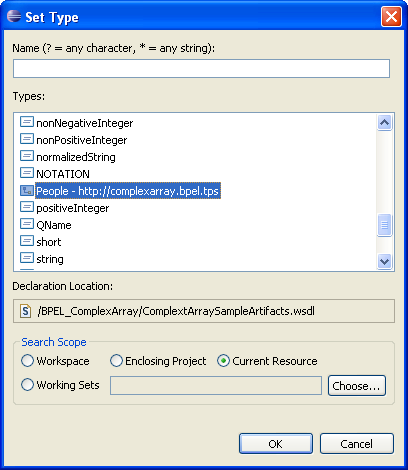Image resolution: width=408 pixels, height=470 pixels.
Task: Click the types list scroll up arrow
Action: pyautogui.click(x=384, y=123)
